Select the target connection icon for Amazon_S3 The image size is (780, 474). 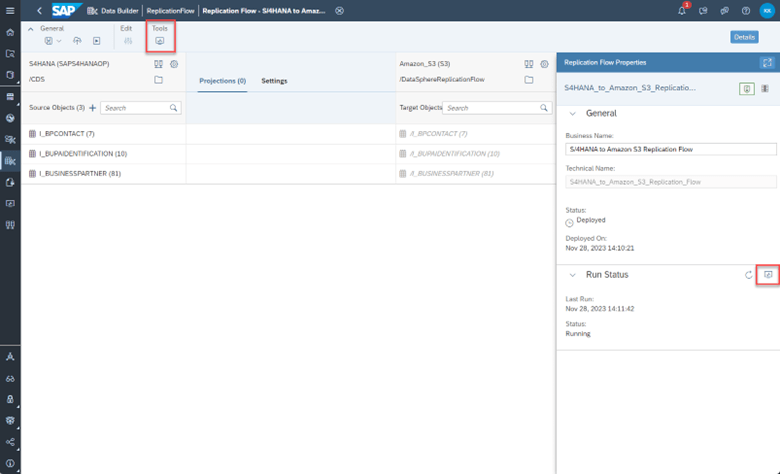click(529, 64)
